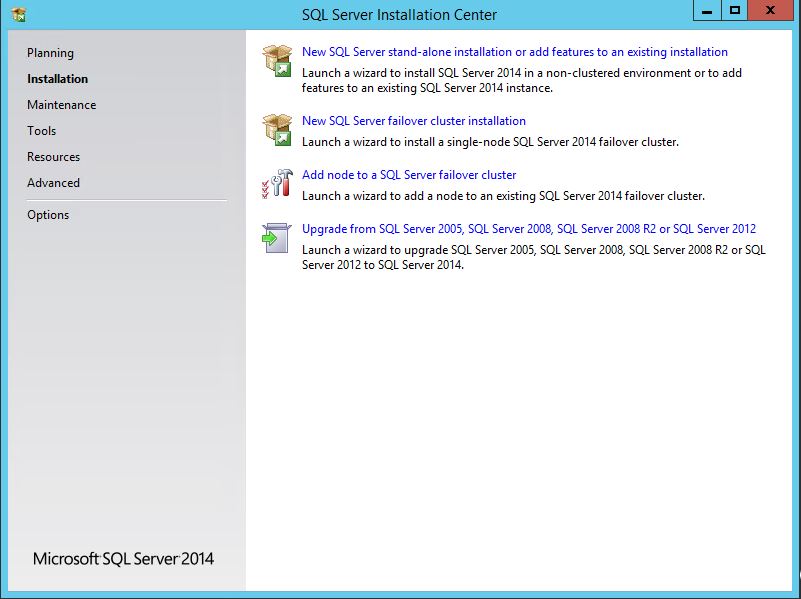
Task: Show the Advanced page
Action: click(53, 183)
